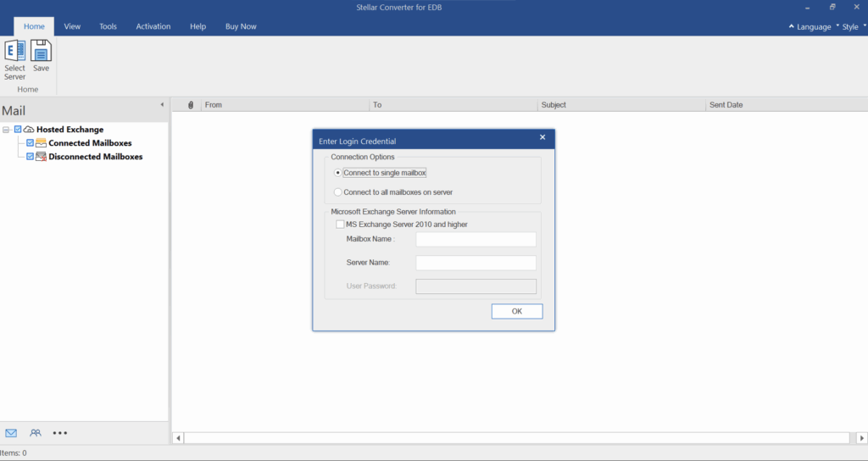Select the Connected Mailboxes tree item

pos(90,142)
